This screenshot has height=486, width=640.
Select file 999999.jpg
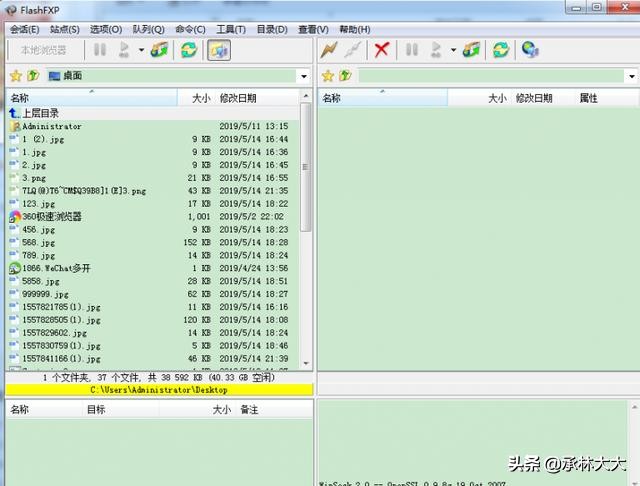[x=153, y=294]
